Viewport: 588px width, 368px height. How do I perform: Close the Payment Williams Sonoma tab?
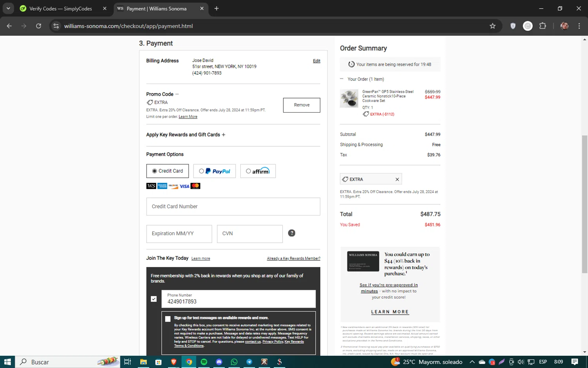(202, 9)
